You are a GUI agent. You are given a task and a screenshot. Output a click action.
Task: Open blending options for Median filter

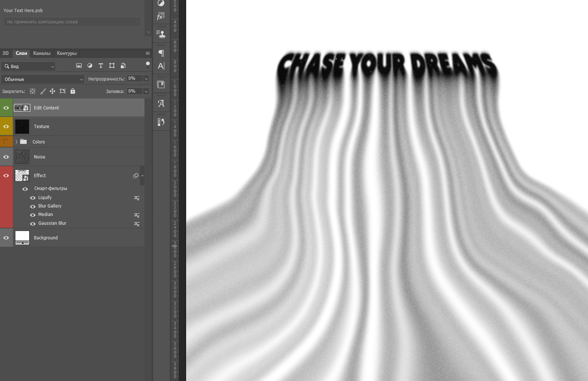[x=137, y=215]
